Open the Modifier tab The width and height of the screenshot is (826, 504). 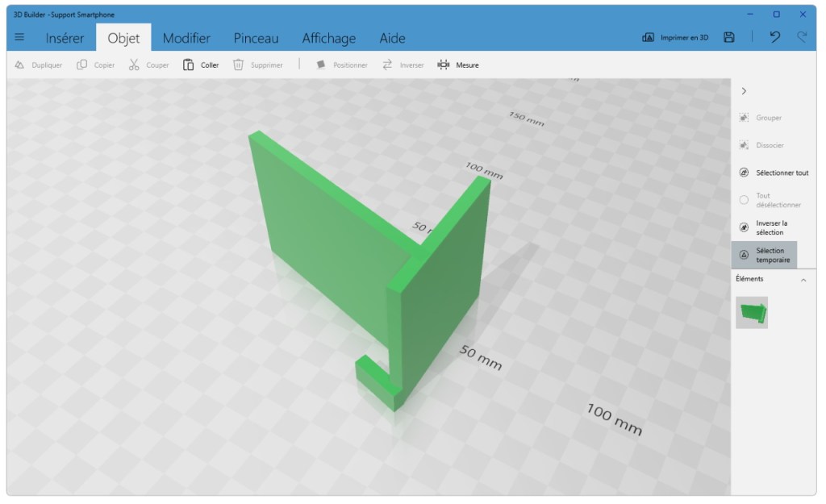(x=186, y=38)
